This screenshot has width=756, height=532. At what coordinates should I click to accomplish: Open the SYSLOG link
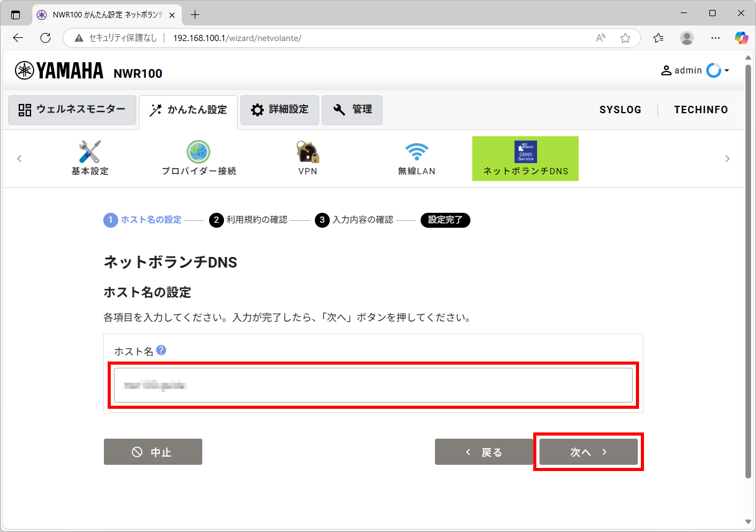pyautogui.click(x=620, y=110)
